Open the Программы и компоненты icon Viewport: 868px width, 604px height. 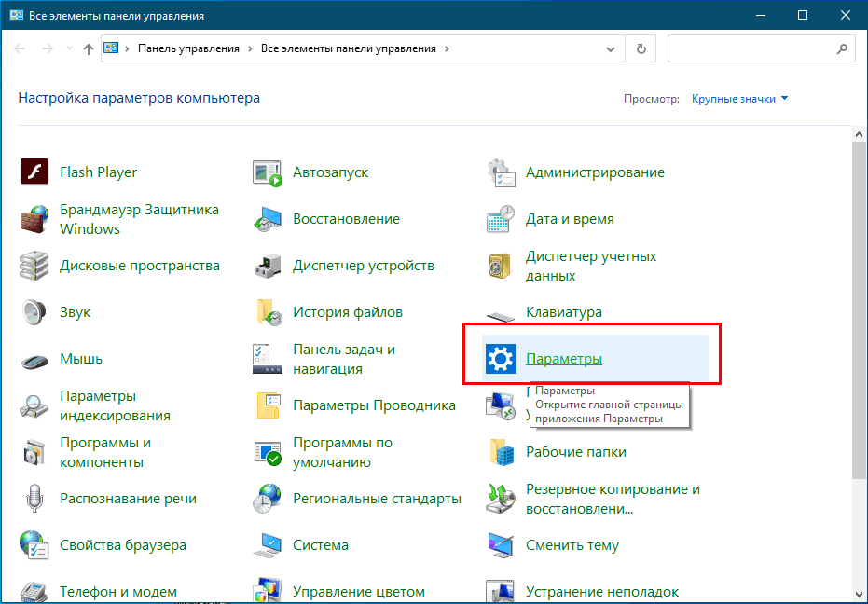(x=34, y=452)
